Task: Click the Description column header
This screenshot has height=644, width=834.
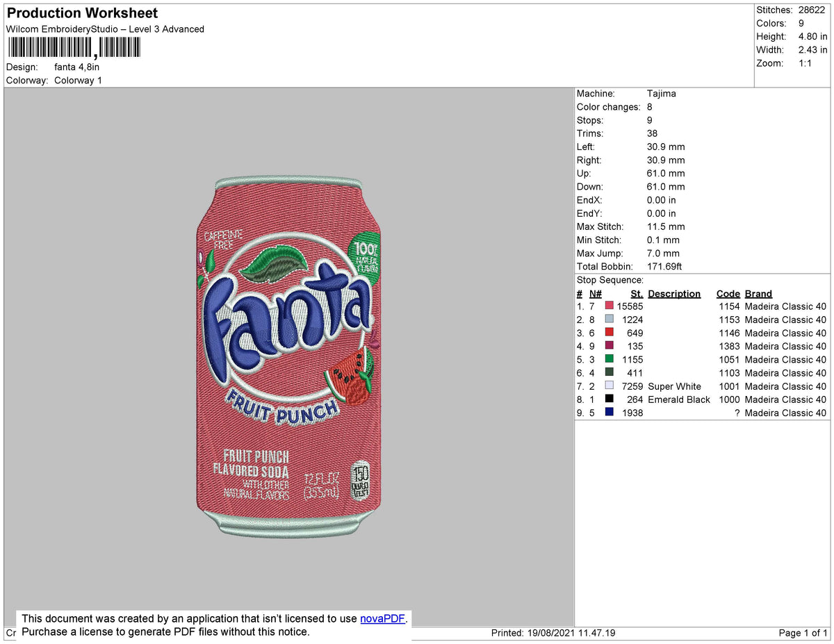Action: [x=674, y=293]
